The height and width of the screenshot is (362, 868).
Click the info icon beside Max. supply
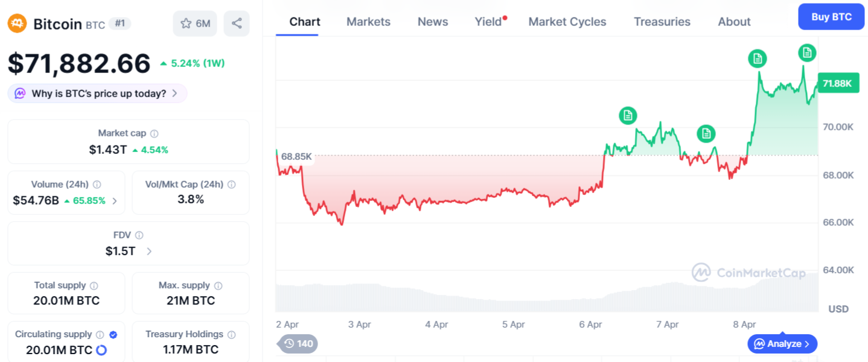tap(217, 285)
